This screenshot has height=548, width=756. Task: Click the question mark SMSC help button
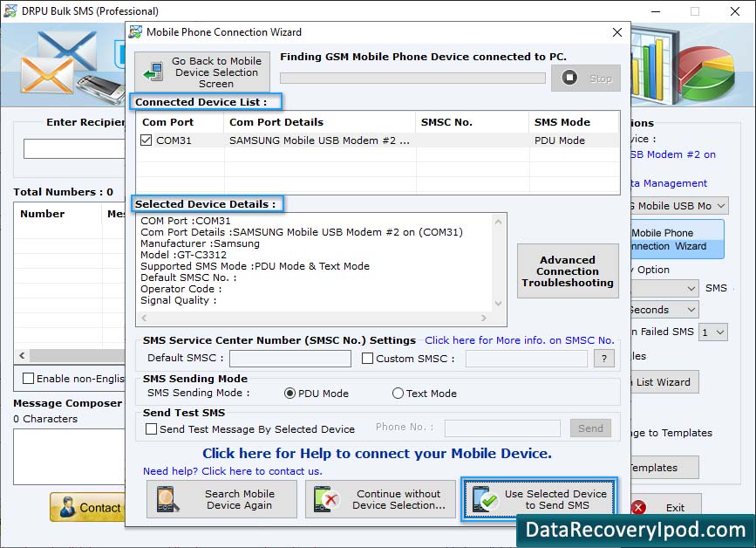tap(603, 359)
